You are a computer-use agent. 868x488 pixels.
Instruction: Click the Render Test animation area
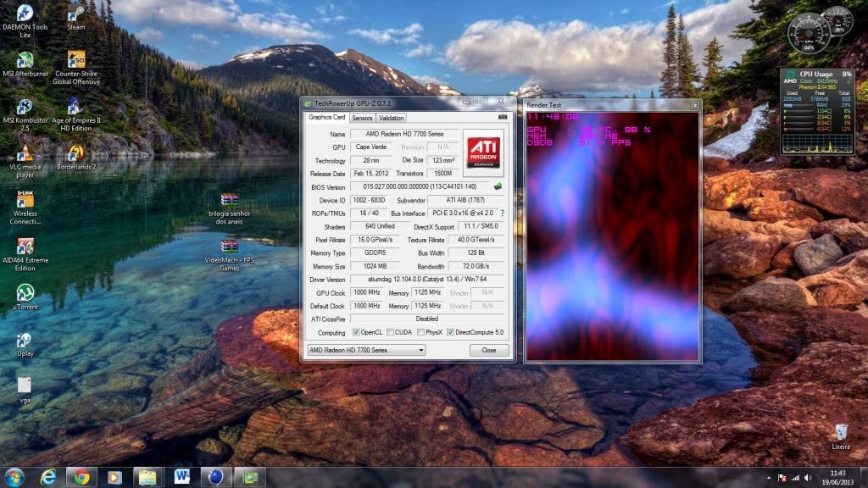[612, 236]
